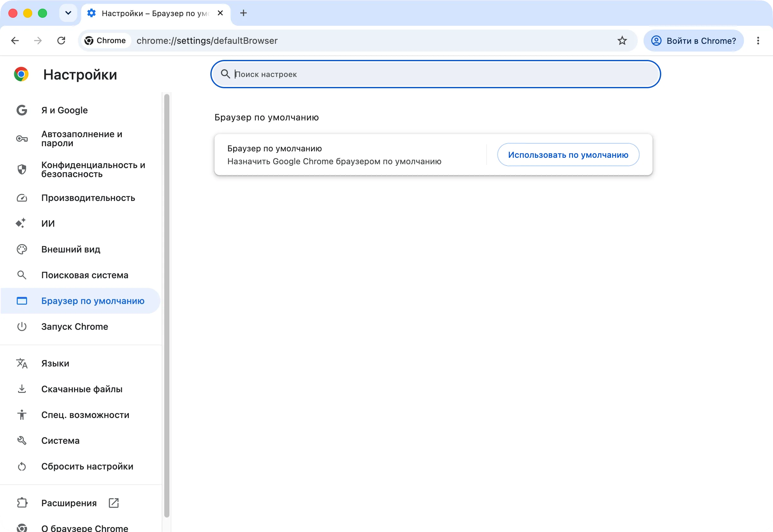Click the accessibility icon for Спец. возможности
This screenshot has width=773, height=532.
click(22, 415)
